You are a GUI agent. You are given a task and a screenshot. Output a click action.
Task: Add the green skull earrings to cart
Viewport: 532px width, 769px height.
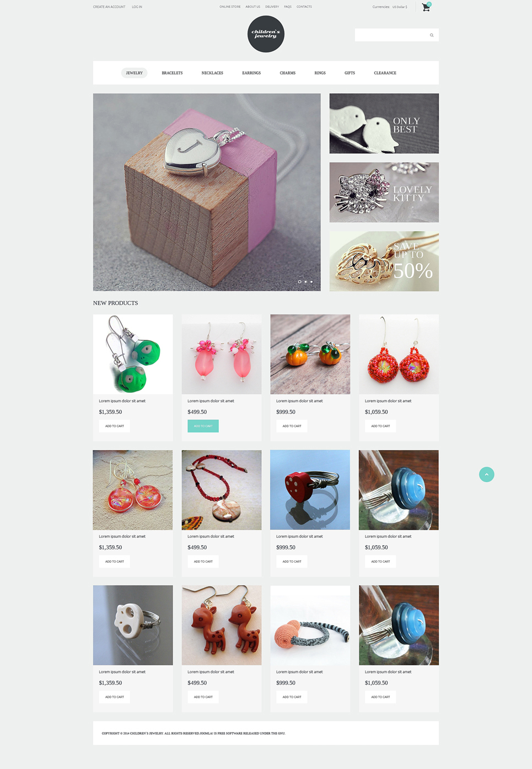114,426
